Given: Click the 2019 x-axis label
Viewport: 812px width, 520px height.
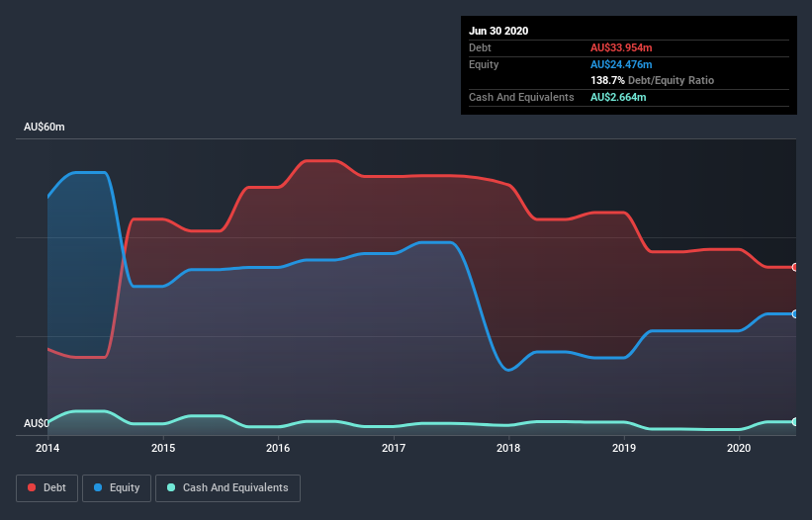Looking at the screenshot, I should [x=624, y=448].
